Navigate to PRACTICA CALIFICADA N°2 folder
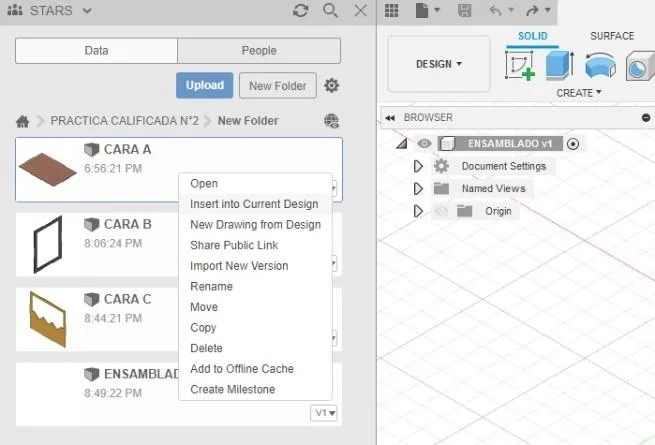Image resolution: width=655 pixels, height=445 pixels. pos(124,121)
